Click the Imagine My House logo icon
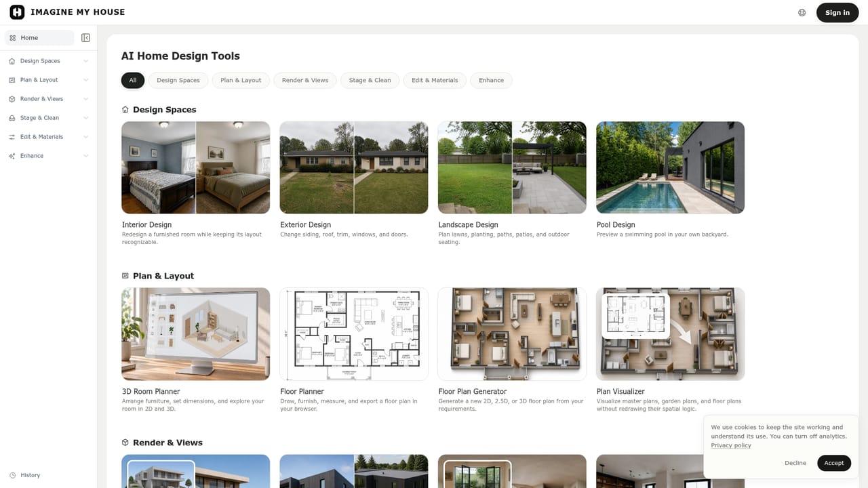Image resolution: width=868 pixels, height=488 pixels. (x=17, y=12)
